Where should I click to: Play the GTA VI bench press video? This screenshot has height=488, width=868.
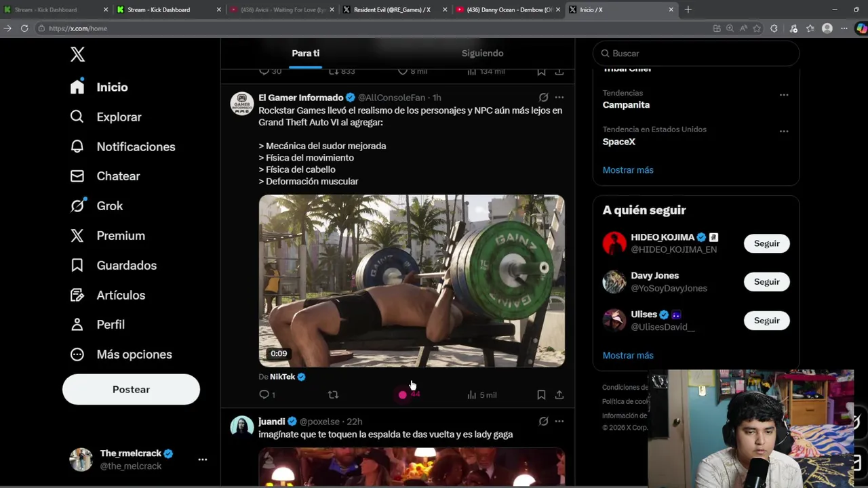412,281
